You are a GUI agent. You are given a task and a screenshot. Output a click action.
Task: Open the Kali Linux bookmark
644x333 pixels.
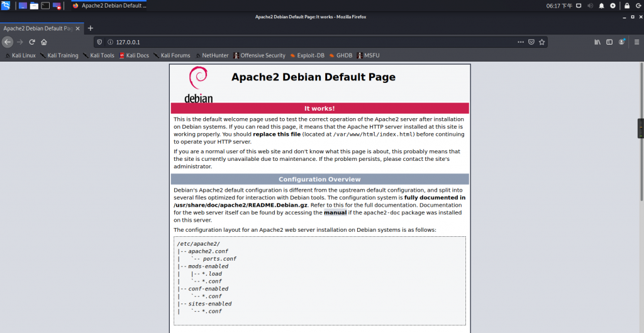tap(20, 55)
